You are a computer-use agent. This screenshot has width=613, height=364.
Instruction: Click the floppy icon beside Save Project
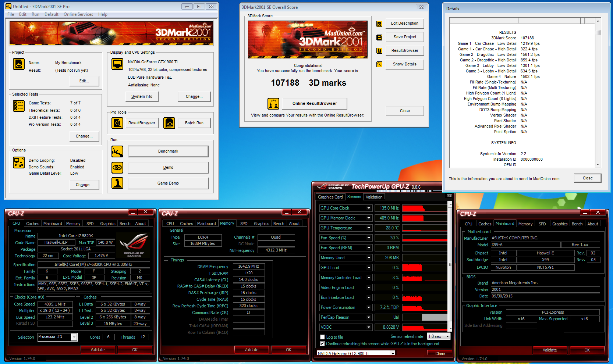tap(379, 37)
